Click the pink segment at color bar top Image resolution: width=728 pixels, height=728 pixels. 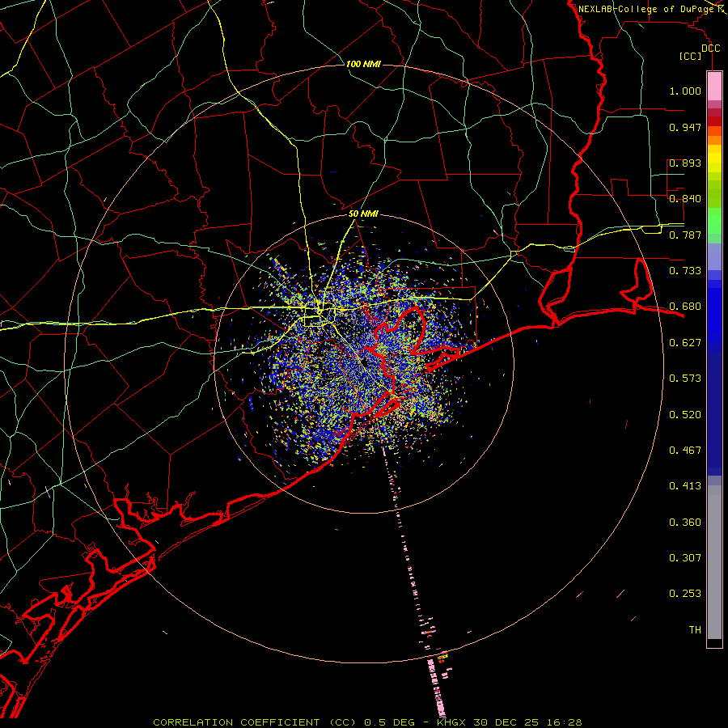(714, 87)
